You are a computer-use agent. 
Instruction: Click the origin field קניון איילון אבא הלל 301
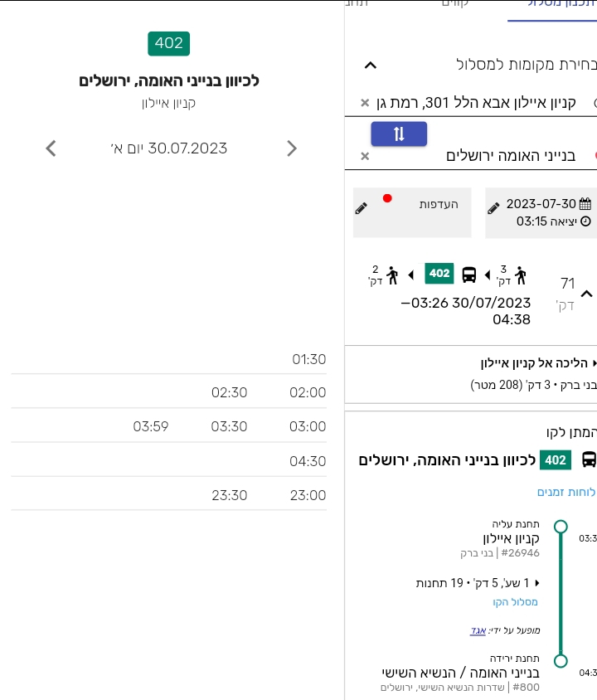tap(477, 103)
